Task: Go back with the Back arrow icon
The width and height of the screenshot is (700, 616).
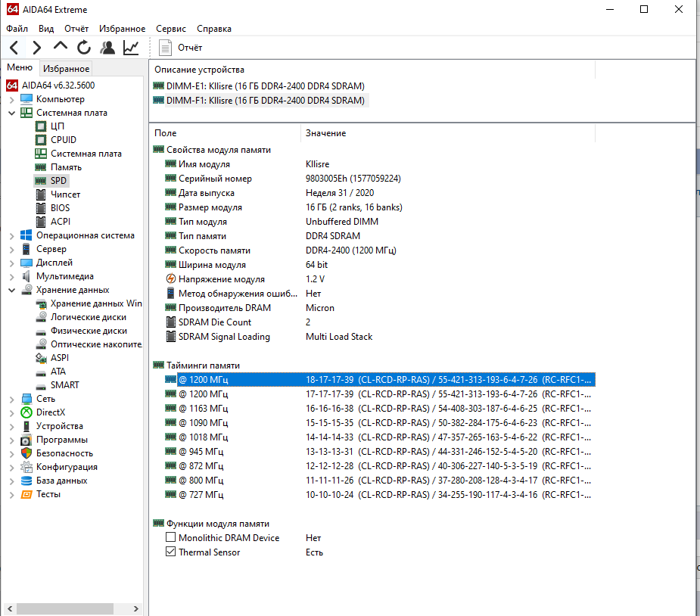Action: tap(14, 48)
